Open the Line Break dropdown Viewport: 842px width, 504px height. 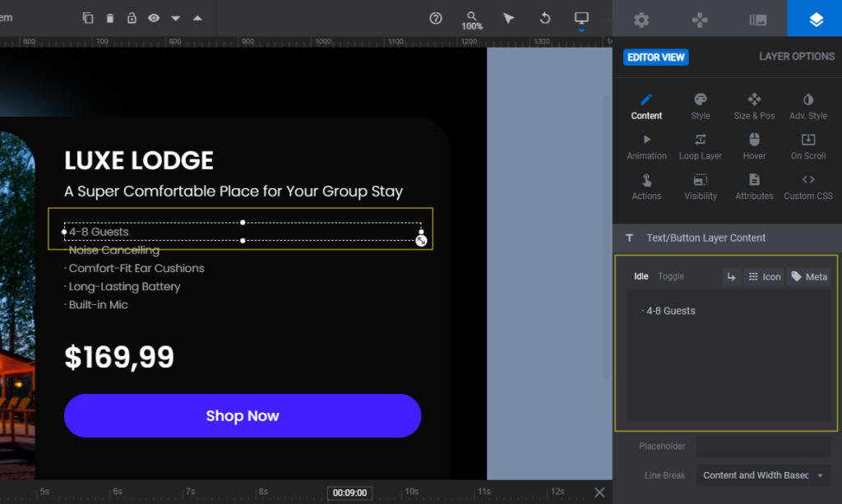(x=762, y=475)
